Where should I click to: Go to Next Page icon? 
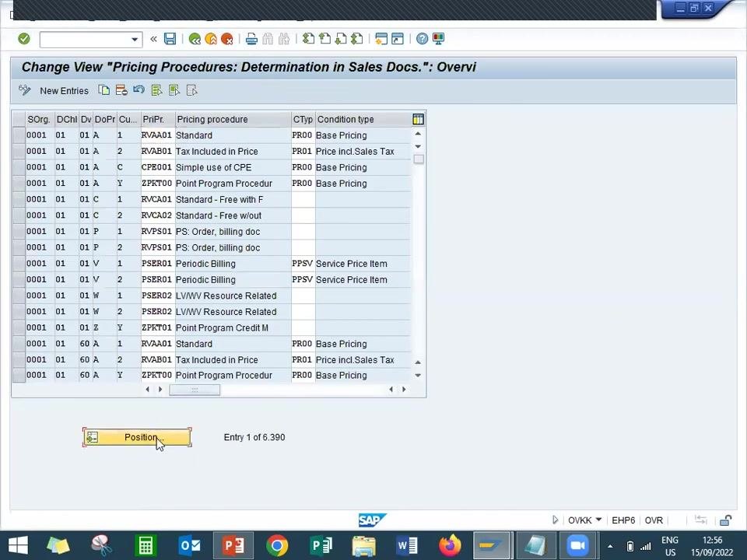tap(341, 39)
